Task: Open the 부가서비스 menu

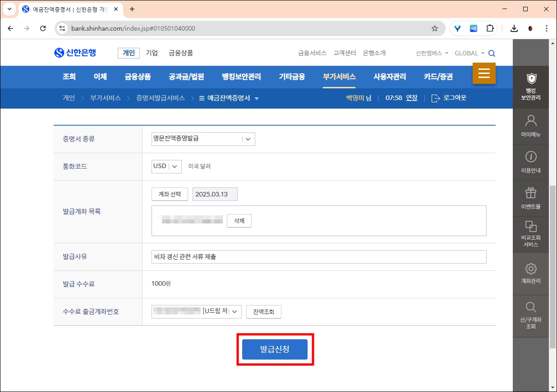Action: pyautogui.click(x=339, y=77)
